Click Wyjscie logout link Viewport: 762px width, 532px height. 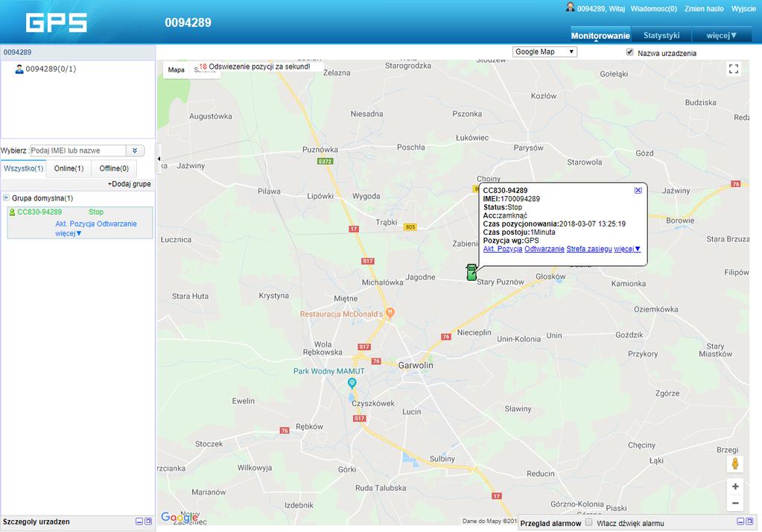point(743,9)
